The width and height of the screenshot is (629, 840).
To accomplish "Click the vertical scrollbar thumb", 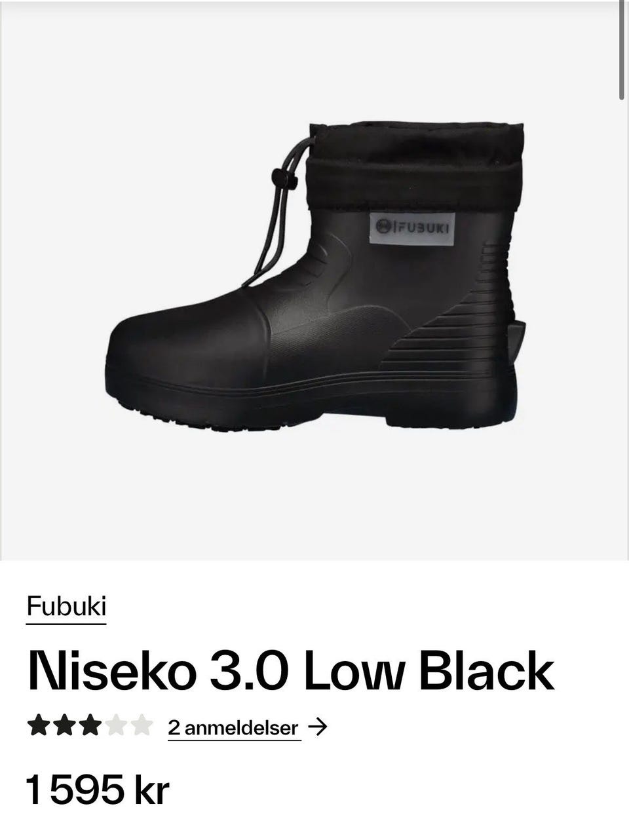I will coord(622,50).
